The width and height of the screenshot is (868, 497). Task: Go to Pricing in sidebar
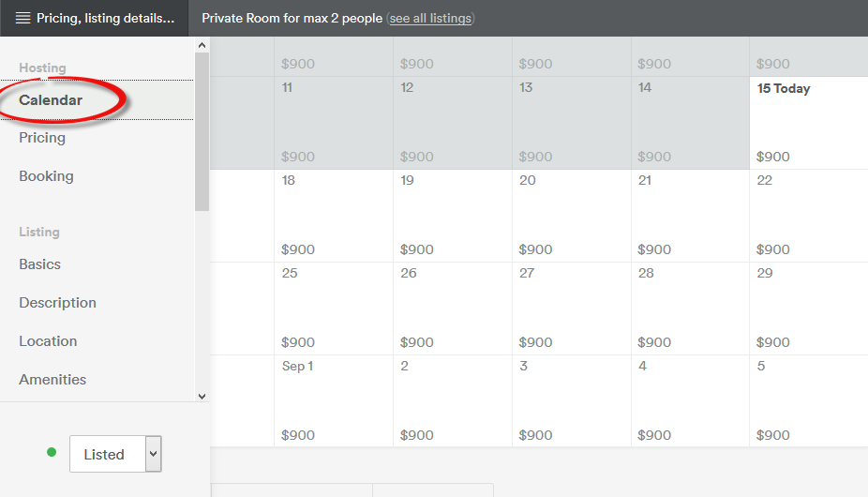pos(42,138)
